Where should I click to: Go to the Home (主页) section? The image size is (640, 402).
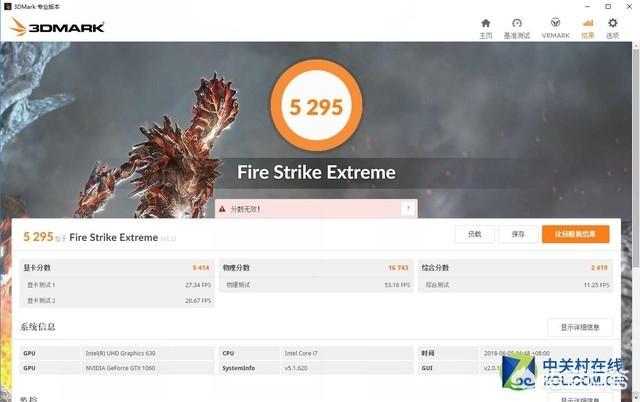click(x=486, y=29)
